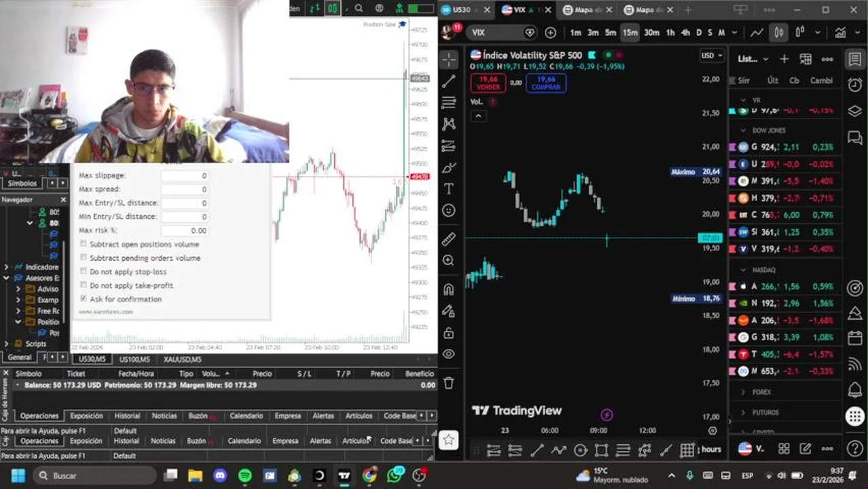Click the compare or add symbol plus
This screenshot has width=868, height=489.
point(551,33)
